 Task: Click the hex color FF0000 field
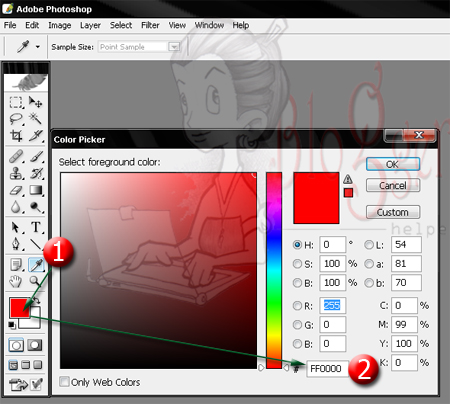tap(327, 369)
